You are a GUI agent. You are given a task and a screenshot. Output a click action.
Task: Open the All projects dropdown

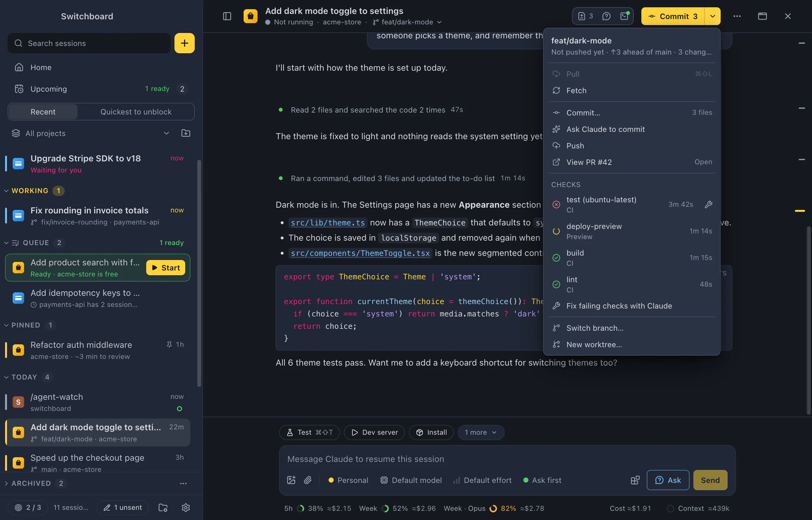click(x=90, y=133)
